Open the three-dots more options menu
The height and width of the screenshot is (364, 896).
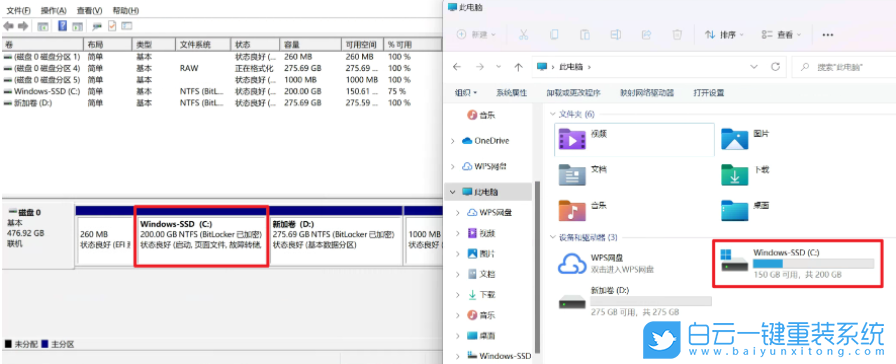click(x=827, y=35)
